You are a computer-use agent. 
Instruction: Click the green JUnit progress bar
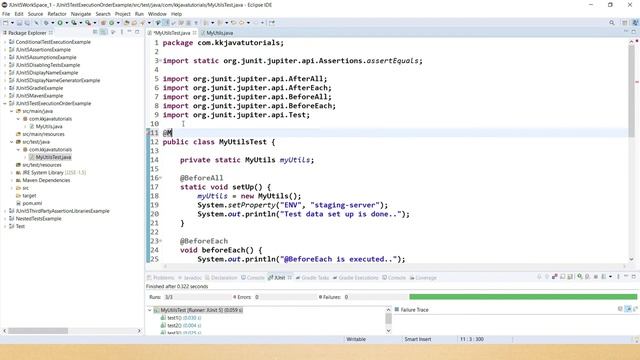[523, 297]
